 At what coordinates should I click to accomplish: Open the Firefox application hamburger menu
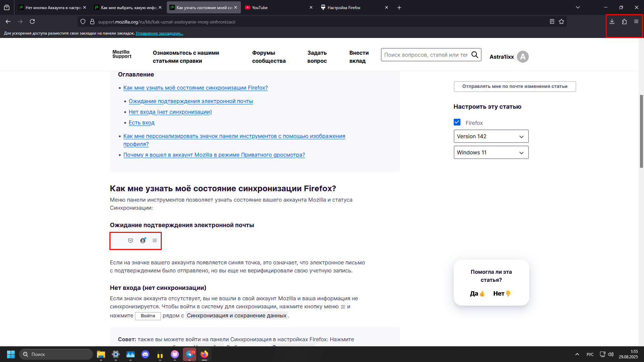pos(636,21)
